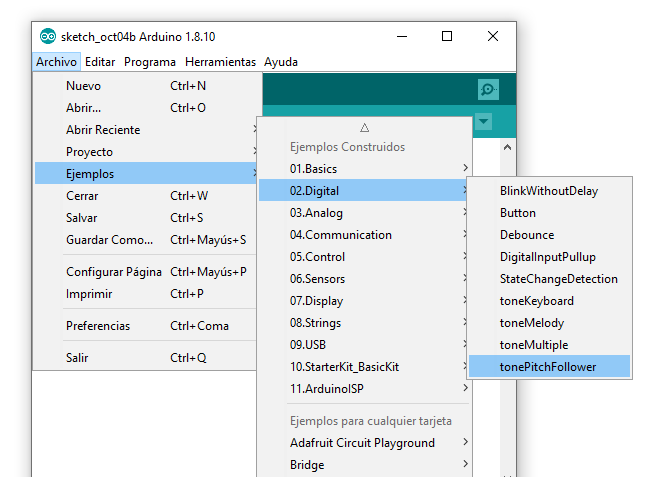Expand the Proyecto submenu
The width and height of the screenshot is (659, 477).
146,152
